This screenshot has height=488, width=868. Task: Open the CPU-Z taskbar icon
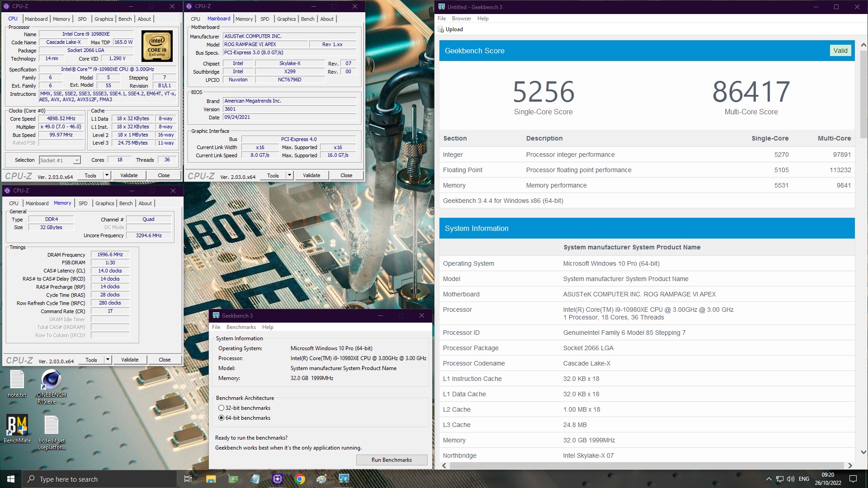click(x=277, y=479)
